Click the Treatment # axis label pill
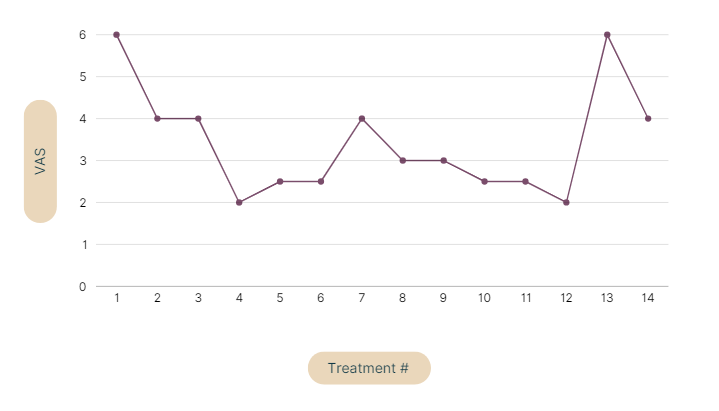Image resolution: width=719 pixels, height=411 pixels. click(369, 368)
